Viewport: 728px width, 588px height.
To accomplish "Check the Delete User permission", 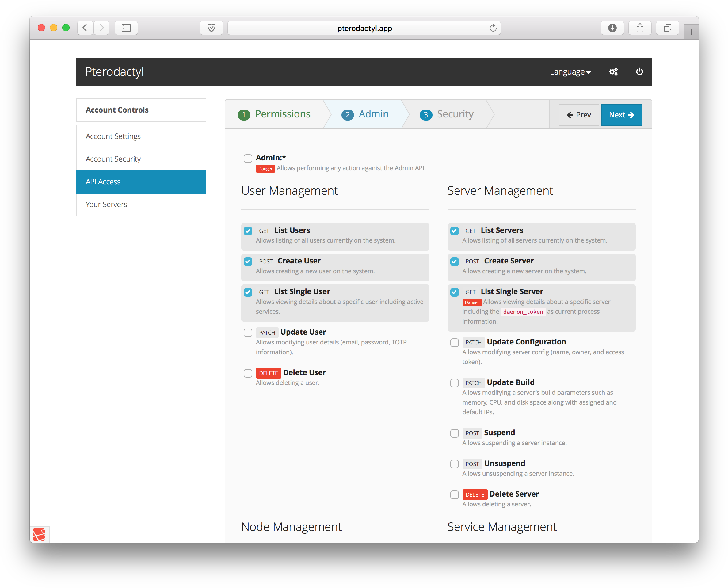I will [x=248, y=373].
